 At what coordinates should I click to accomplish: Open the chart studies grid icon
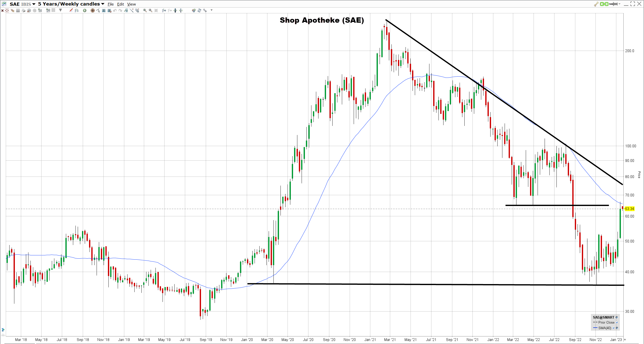point(40,10)
